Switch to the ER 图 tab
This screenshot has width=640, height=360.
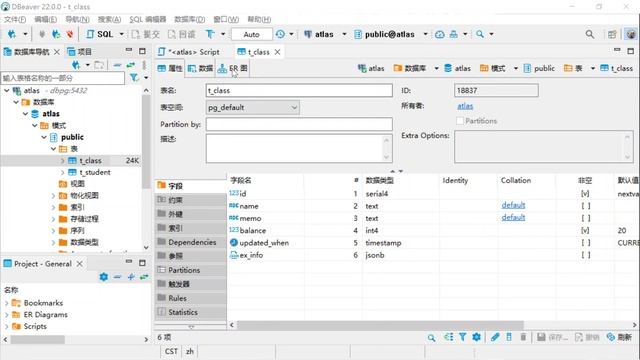[x=232, y=69]
